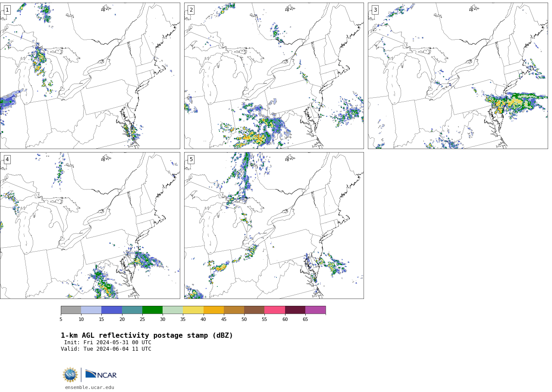Click colorbar tick label '30'
The image size is (552, 392).
(x=163, y=319)
